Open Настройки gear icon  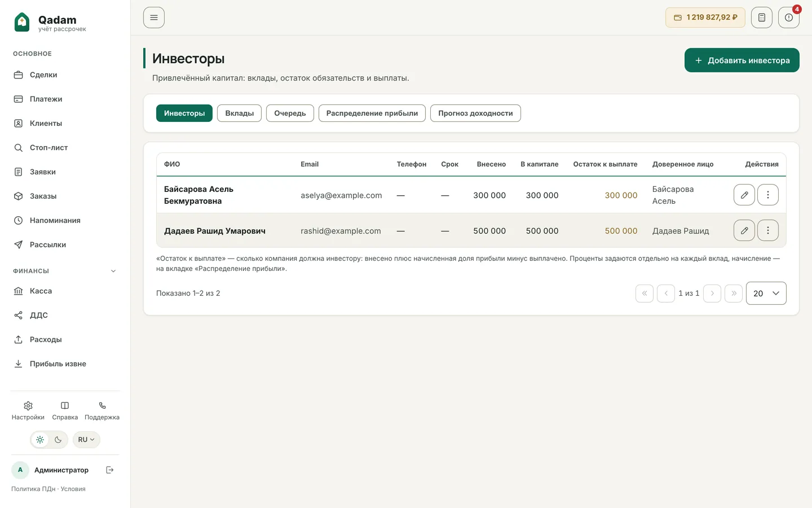[28, 410]
